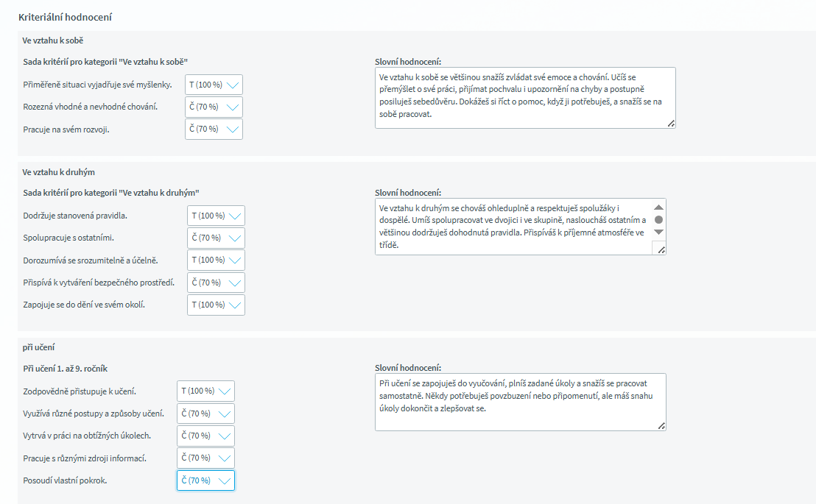816x504 pixels.
Task: Open rating for "Přispívá k vytváření bezpečného prostředí"
Action: tap(217, 283)
